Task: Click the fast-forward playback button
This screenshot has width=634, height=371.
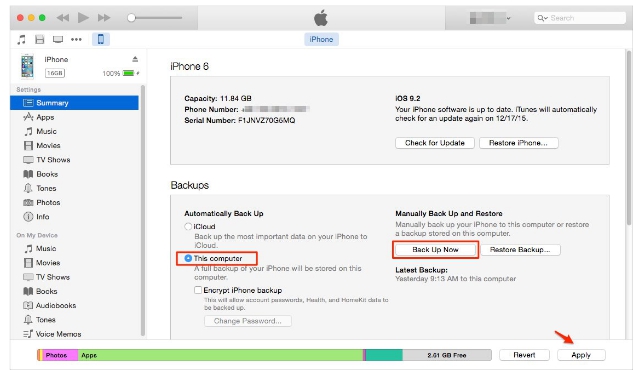Action: tap(104, 18)
